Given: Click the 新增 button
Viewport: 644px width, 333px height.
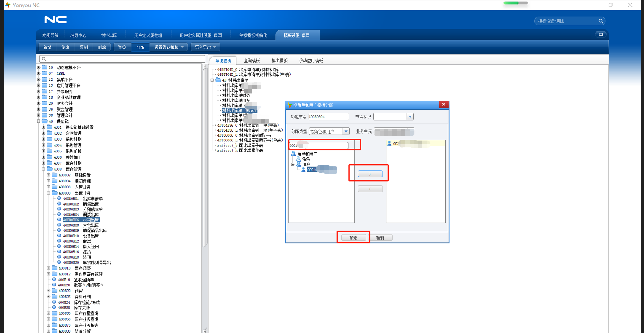Looking at the screenshot, I should coord(47,47).
